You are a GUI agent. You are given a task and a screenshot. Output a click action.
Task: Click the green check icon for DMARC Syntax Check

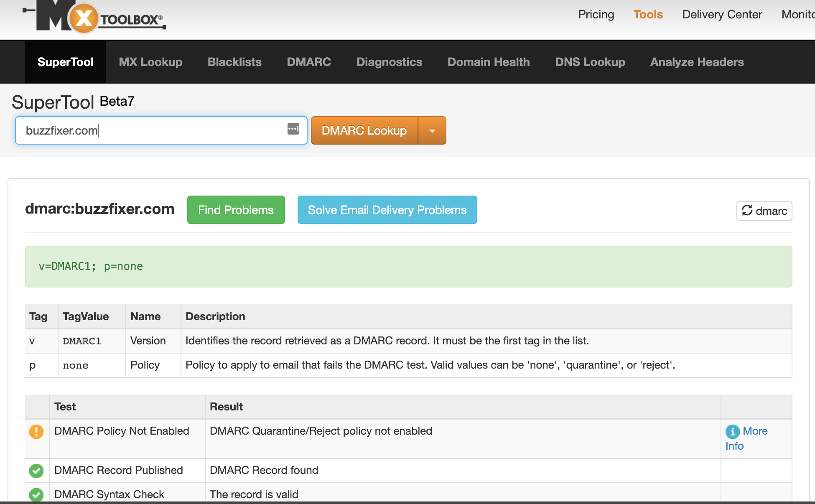pyautogui.click(x=36, y=494)
